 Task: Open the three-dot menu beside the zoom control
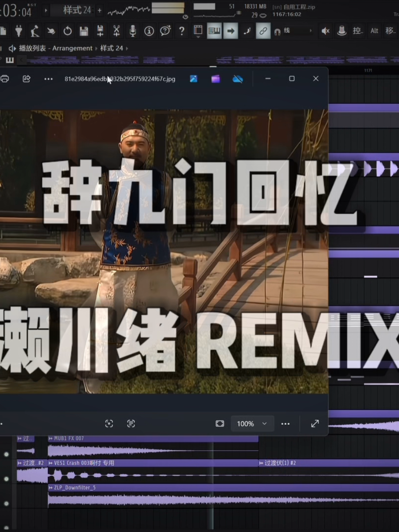point(285,423)
